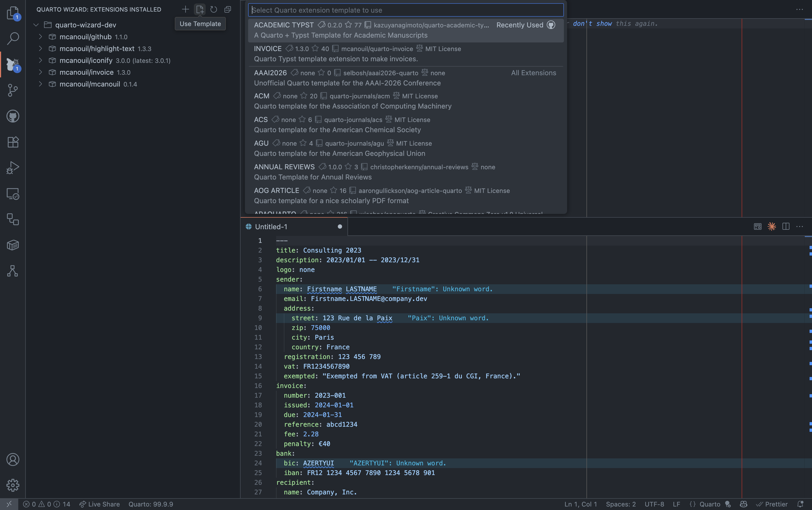Screen dimensions: 812x510
Task: Expand the mcanouil/github extension entry
Action: click(x=41, y=37)
